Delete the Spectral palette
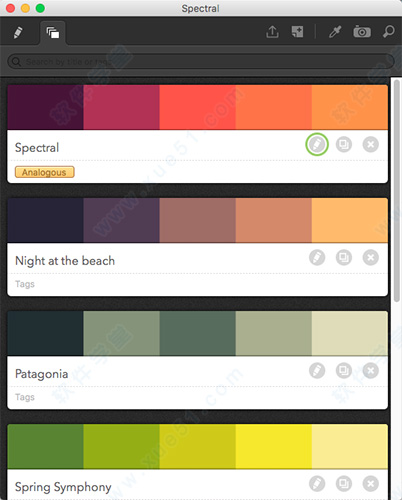Screen dimensions: 402x500 [x=370, y=144]
